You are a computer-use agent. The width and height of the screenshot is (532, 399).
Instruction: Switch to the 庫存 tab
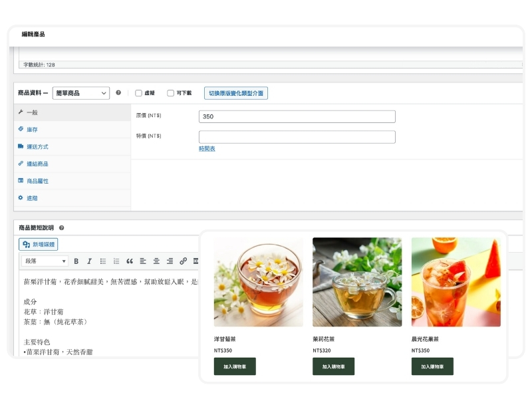tap(32, 129)
